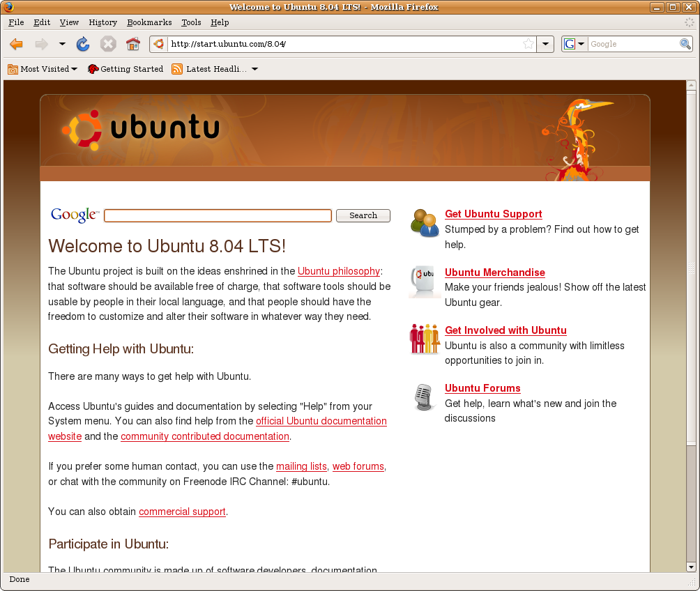This screenshot has width=700, height=591.
Task: Bookmark this page with the star
Action: [528, 44]
